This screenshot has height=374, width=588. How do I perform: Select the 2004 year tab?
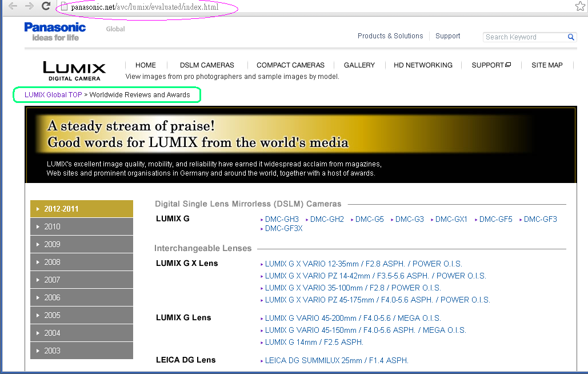click(82, 333)
